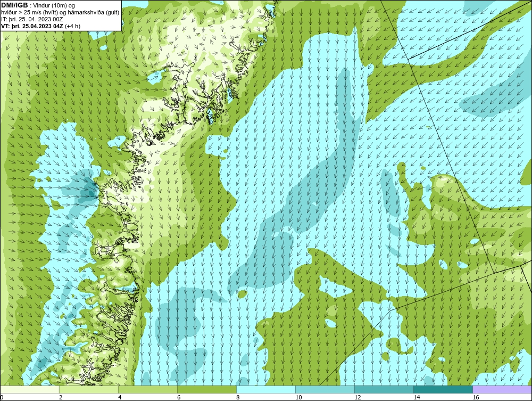Screen dimensions: 532x401
Task: Click the 10–12 m/s turquoise legend swatch
Action: point(325,389)
